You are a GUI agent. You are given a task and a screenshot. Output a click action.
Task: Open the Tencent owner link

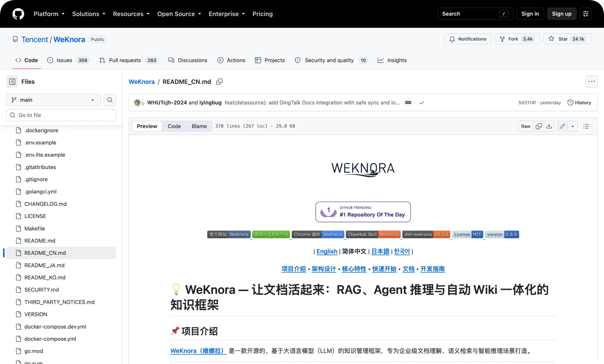tap(34, 39)
